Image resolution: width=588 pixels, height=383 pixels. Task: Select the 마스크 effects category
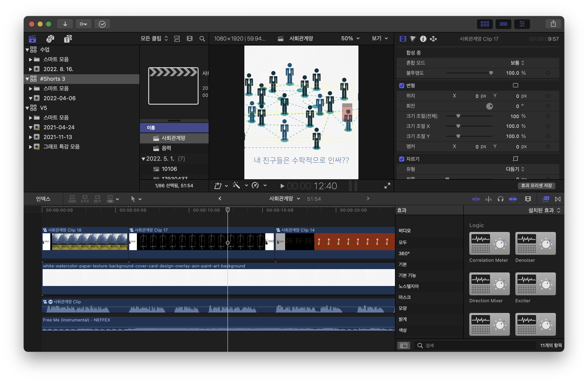404,297
